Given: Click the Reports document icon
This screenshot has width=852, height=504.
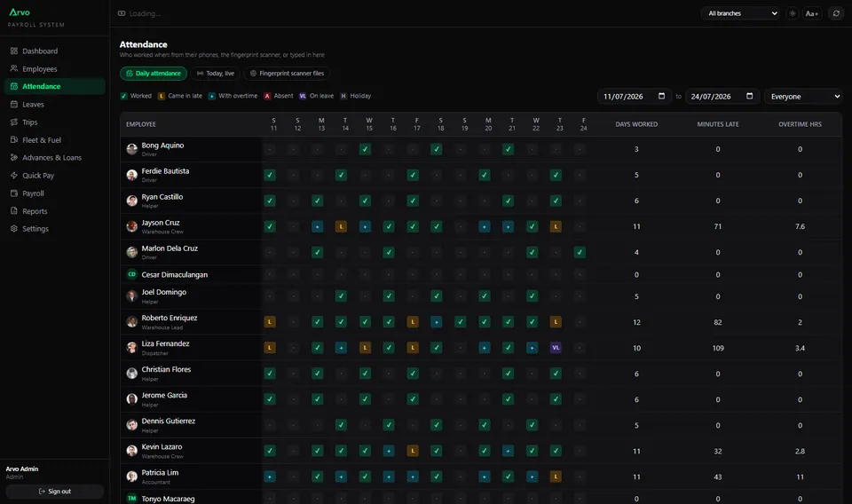Looking at the screenshot, I should pyautogui.click(x=14, y=210).
